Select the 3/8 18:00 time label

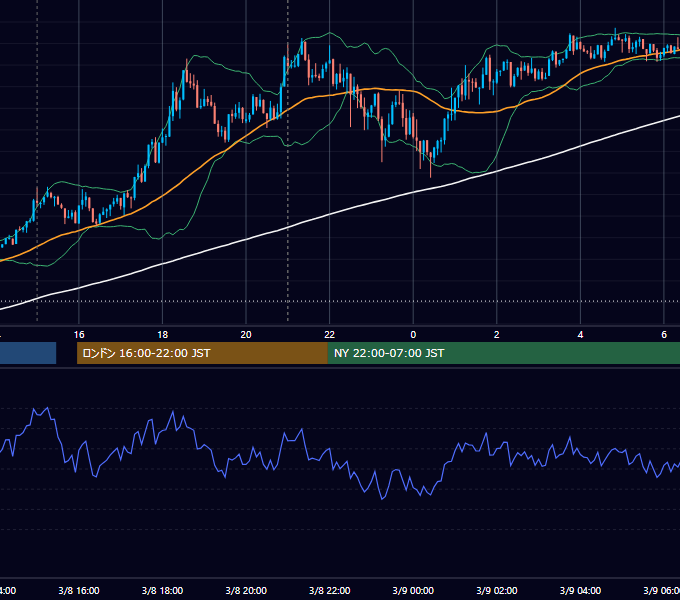click(x=162, y=590)
